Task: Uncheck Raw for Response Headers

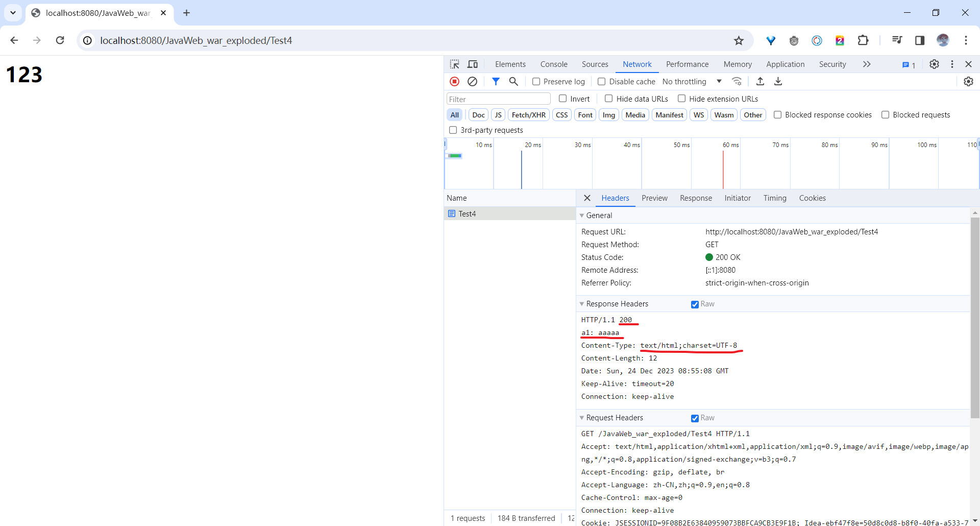Action: point(695,304)
